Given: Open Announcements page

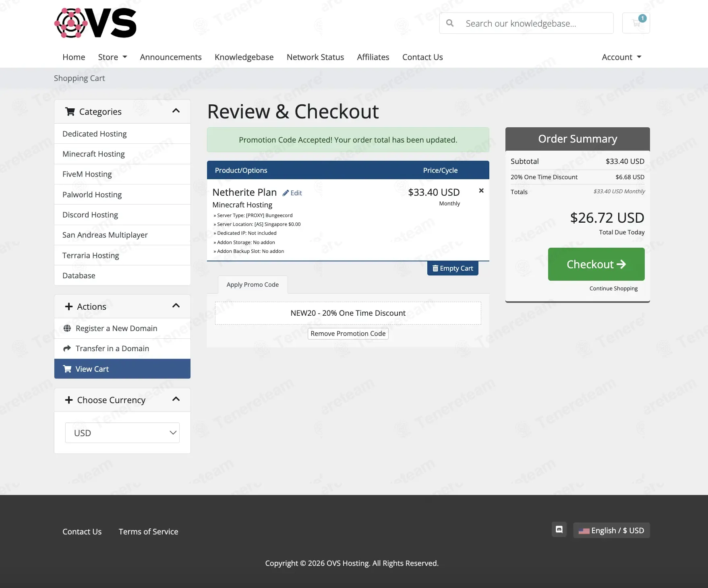Looking at the screenshot, I should pos(171,57).
